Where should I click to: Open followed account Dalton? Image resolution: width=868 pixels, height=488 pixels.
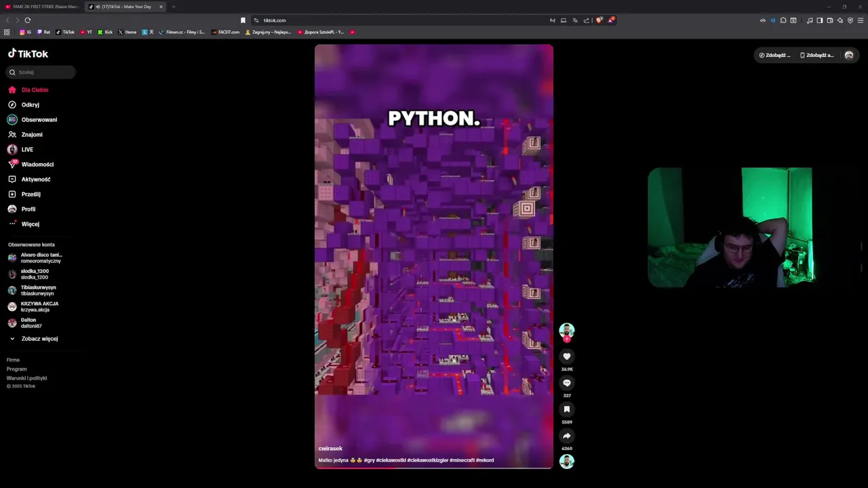pos(26,323)
